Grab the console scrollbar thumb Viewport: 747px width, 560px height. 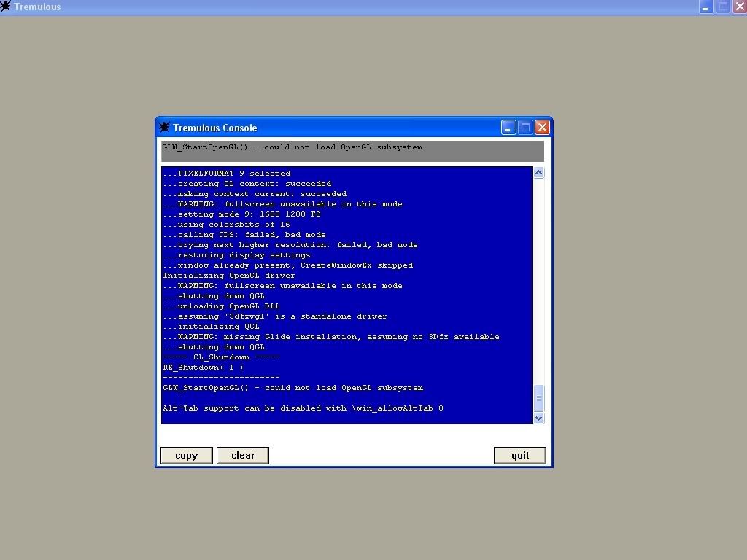point(538,398)
